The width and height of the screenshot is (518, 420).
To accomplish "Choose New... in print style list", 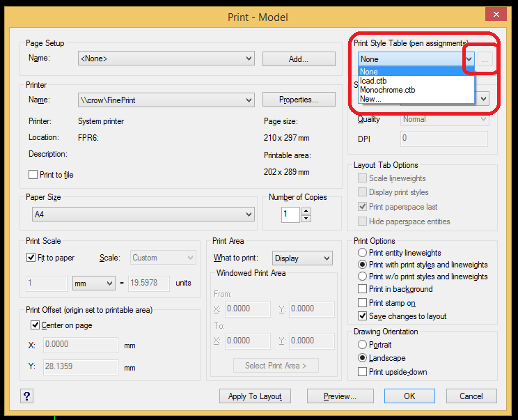I will tap(416, 99).
